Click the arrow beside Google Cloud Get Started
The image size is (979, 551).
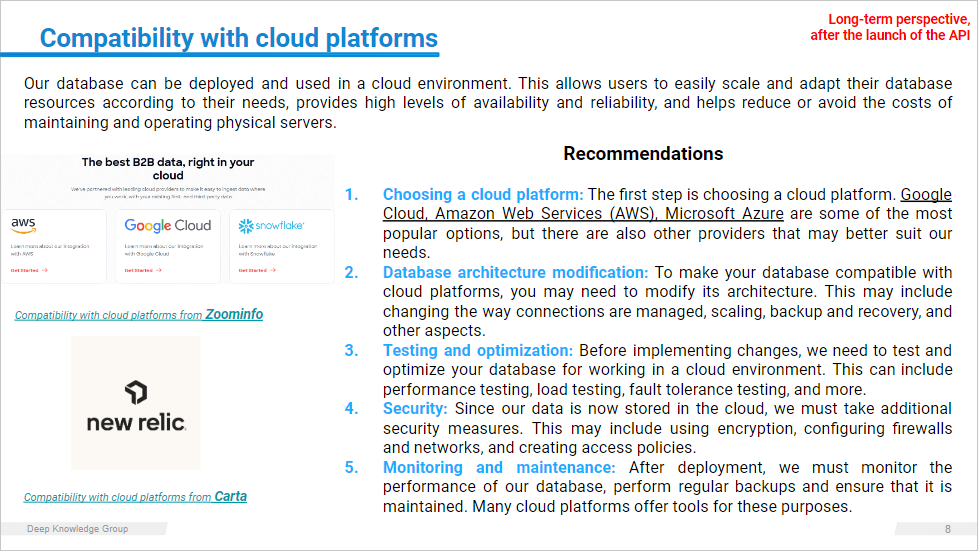[x=157, y=270]
